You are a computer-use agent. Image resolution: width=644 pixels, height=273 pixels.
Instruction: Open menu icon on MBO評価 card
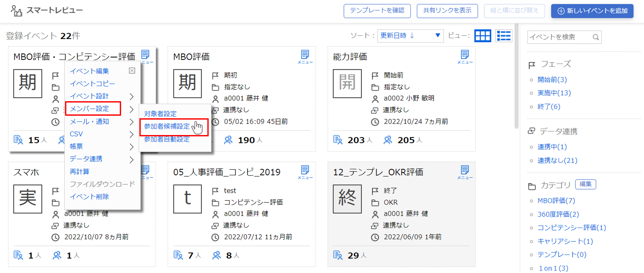click(x=305, y=57)
